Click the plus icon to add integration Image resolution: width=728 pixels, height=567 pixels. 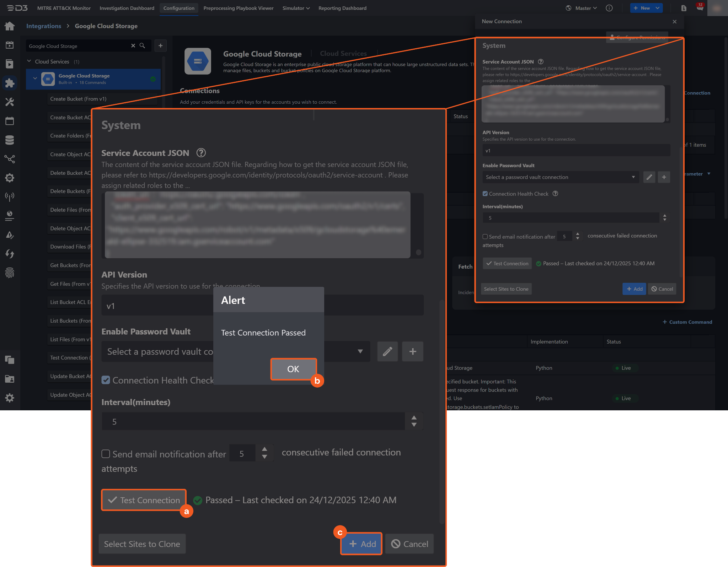click(x=160, y=46)
